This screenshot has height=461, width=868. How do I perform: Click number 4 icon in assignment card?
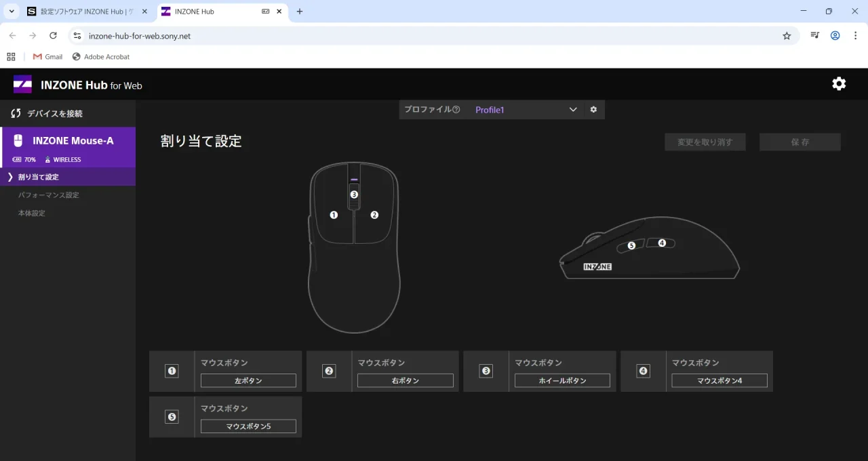(x=643, y=371)
